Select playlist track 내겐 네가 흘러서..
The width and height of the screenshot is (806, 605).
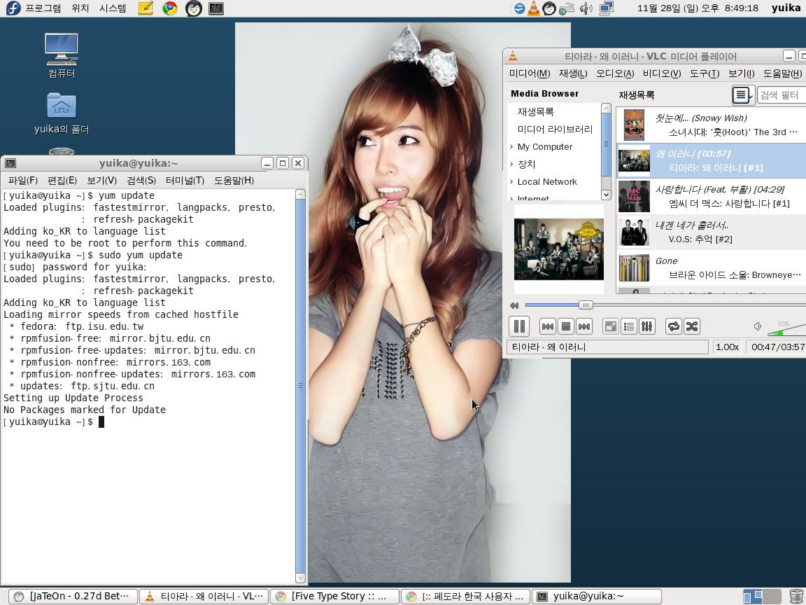[711, 232]
